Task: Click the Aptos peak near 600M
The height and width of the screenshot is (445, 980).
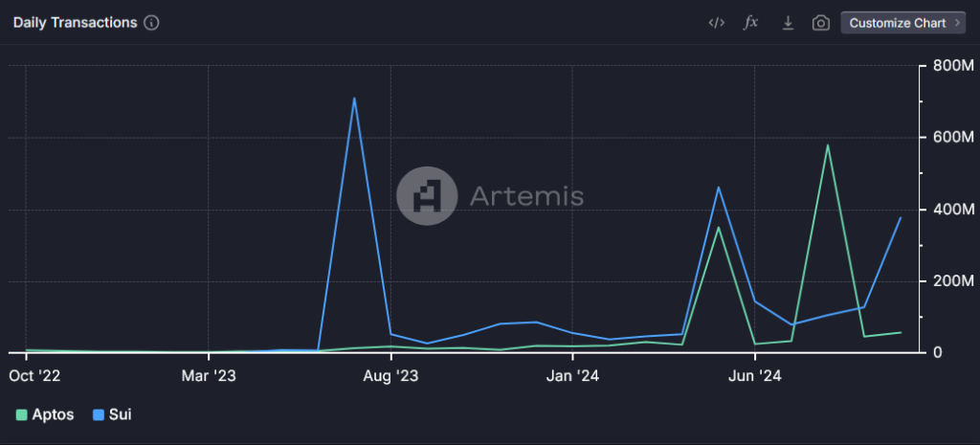Action: pyautogui.click(x=828, y=145)
